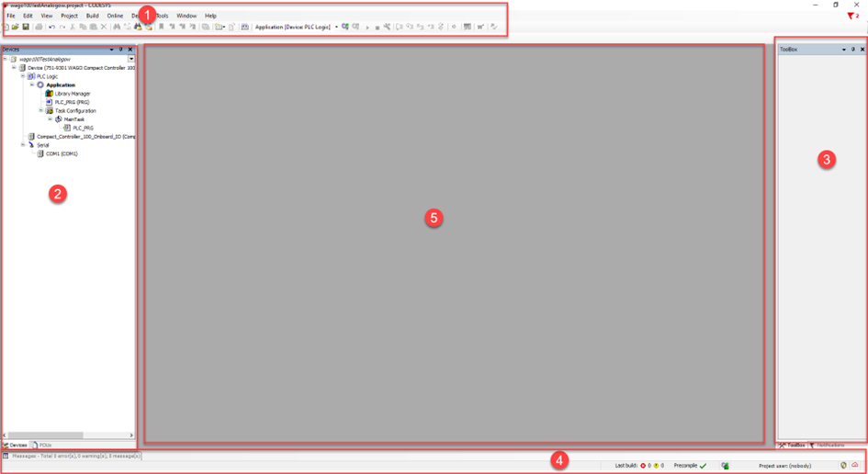This screenshot has width=868, height=474.
Task: Click the Redo arrow icon
Action: pos(62,27)
